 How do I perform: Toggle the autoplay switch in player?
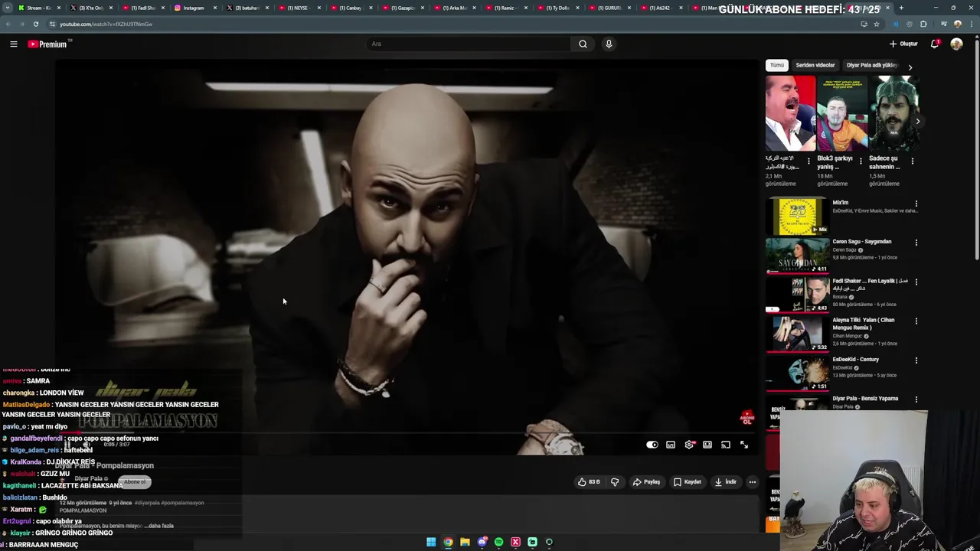(x=652, y=445)
